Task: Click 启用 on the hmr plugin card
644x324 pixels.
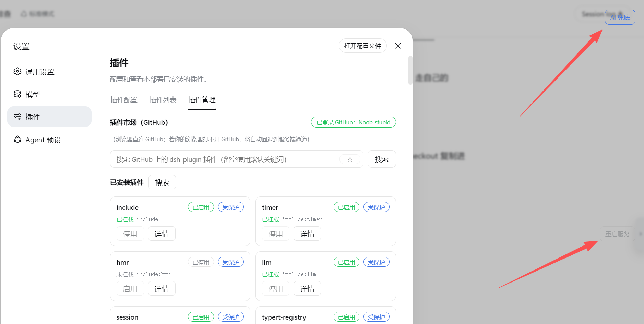Action: click(130, 288)
